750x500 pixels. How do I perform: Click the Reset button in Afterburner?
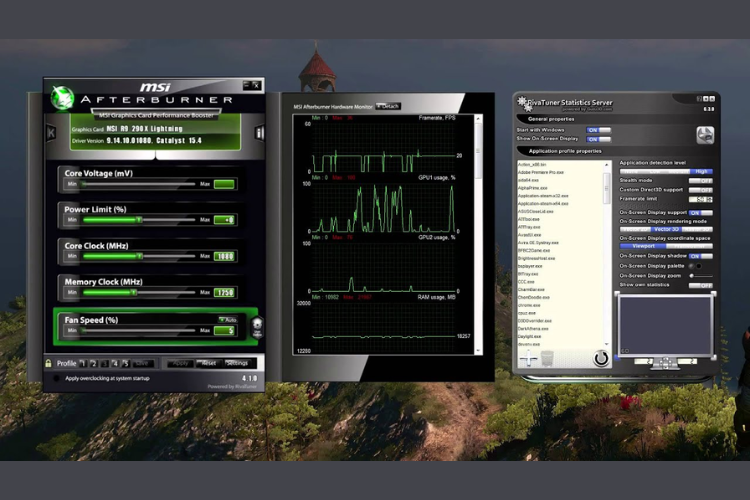coord(209,364)
